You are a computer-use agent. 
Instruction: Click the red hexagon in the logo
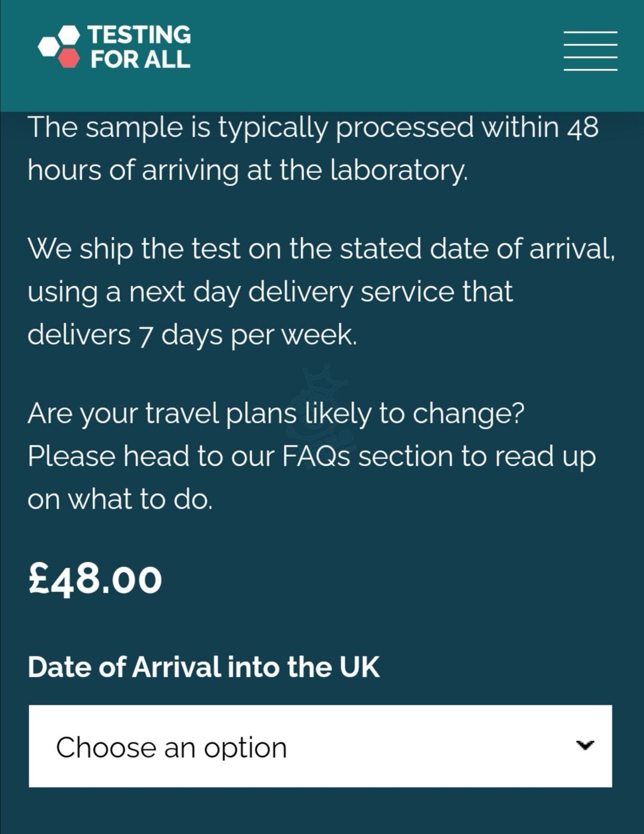[69, 58]
